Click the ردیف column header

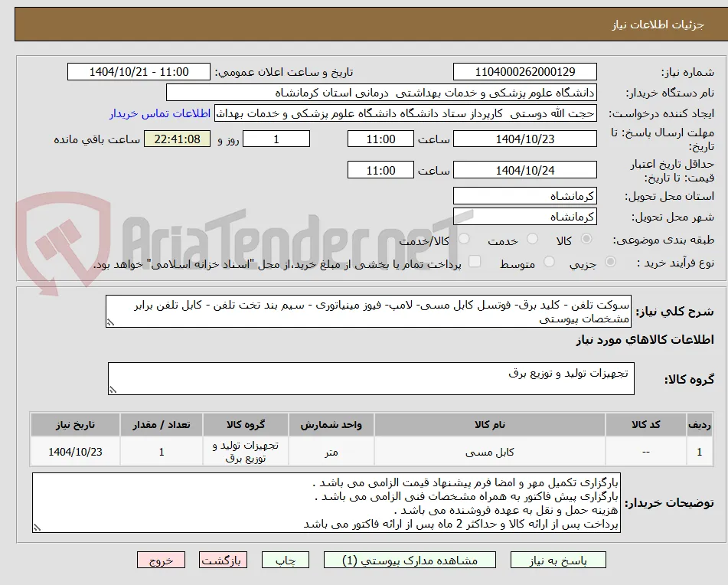click(x=700, y=425)
